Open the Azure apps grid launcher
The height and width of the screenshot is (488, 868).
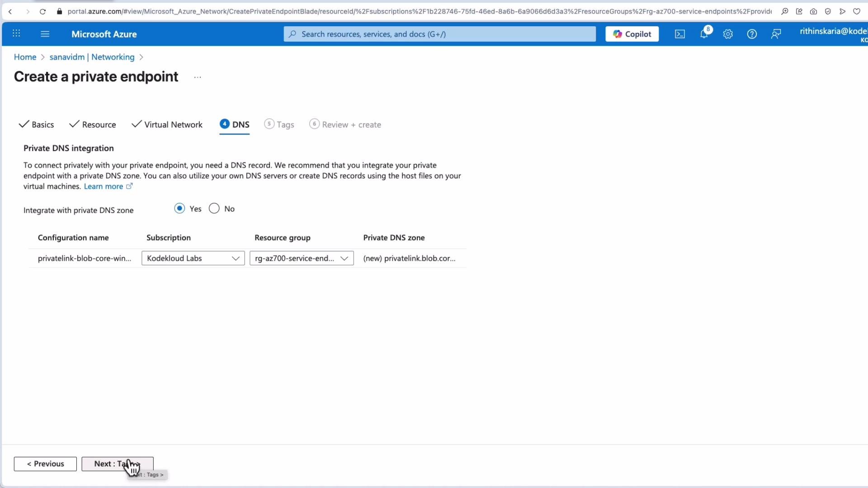(16, 33)
